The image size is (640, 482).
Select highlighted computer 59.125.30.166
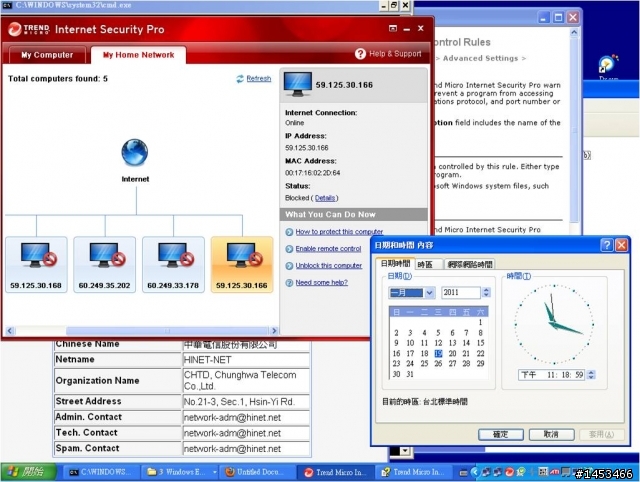(242, 264)
